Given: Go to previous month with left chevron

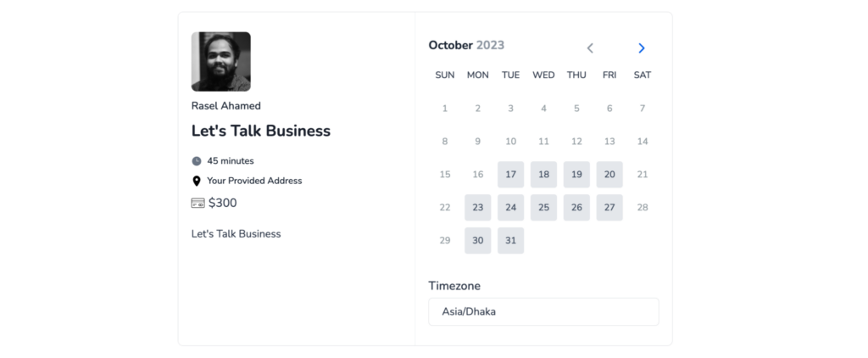Looking at the screenshot, I should tap(590, 48).
